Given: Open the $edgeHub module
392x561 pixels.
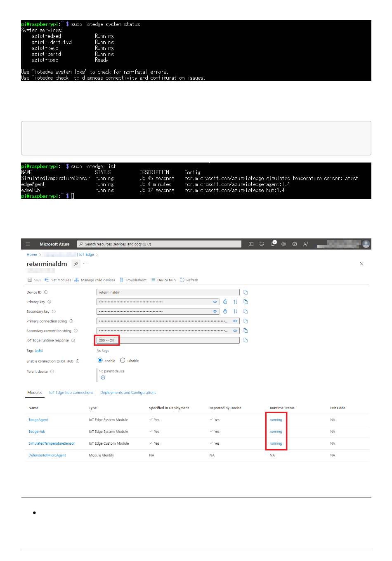Looking at the screenshot, I should click(37, 431).
